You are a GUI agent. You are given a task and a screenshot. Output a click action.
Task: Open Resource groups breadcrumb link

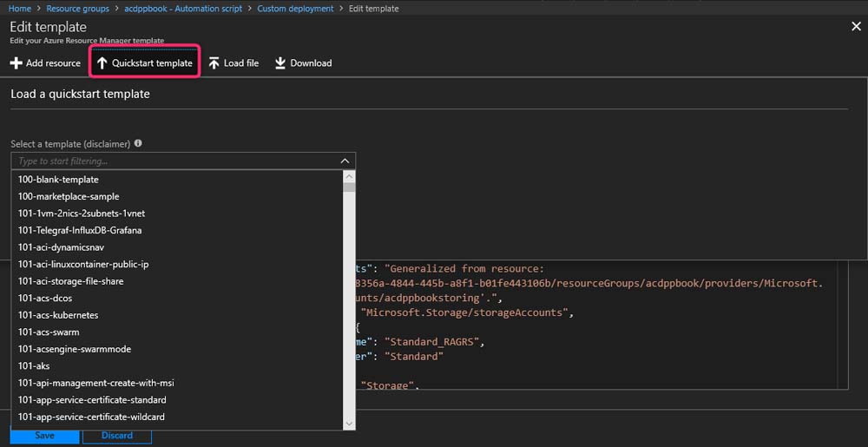(x=77, y=9)
